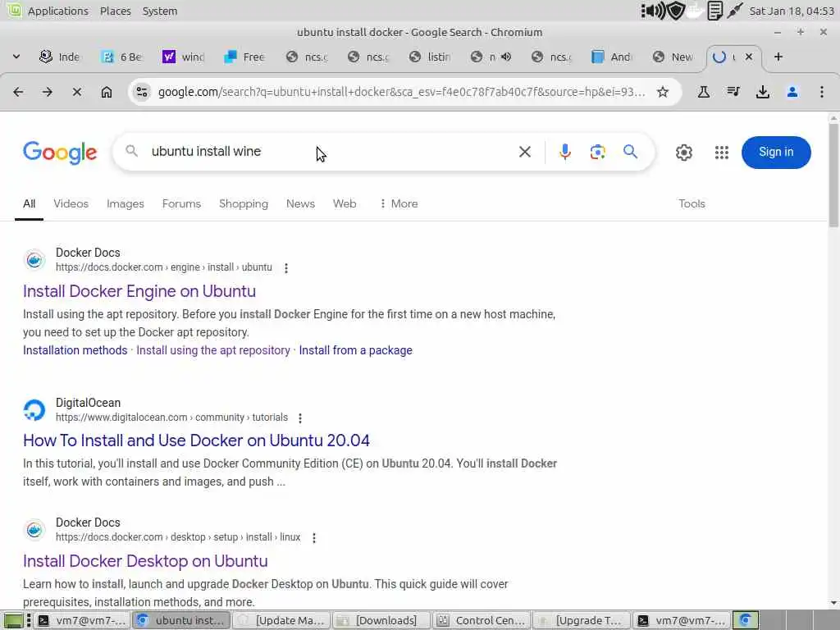Viewport: 840px width, 630px height.
Task: Open the browser home page
Action: point(107,92)
